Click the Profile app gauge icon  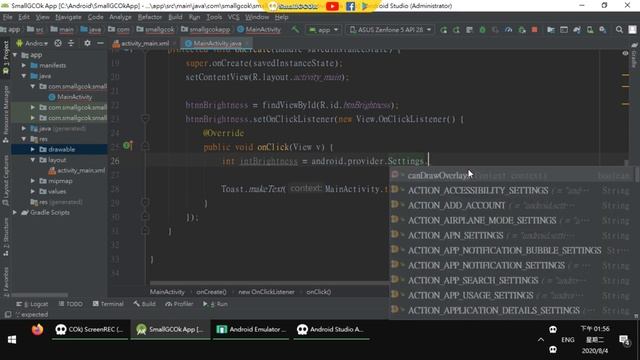click(x=508, y=30)
